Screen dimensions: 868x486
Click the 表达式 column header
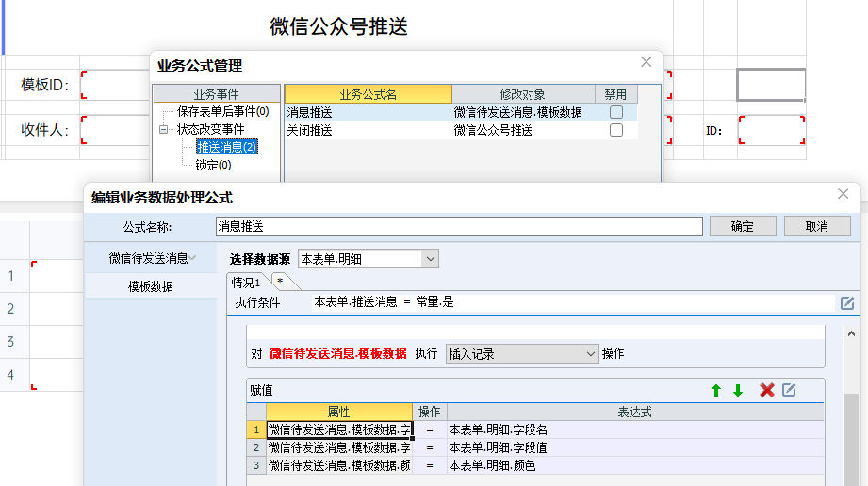pyautogui.click(x=635, y=412)
